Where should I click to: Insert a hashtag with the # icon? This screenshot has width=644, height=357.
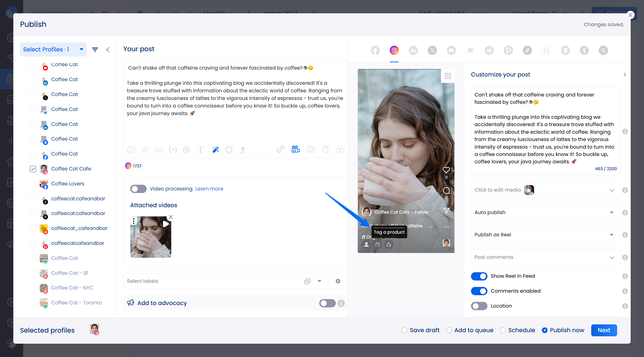[x=145, y=150]
